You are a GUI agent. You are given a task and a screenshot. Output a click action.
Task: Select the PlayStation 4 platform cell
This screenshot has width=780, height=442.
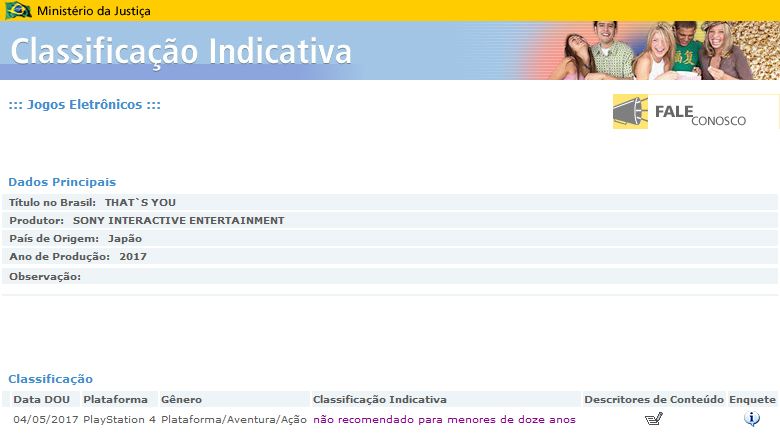pos(119,419)
